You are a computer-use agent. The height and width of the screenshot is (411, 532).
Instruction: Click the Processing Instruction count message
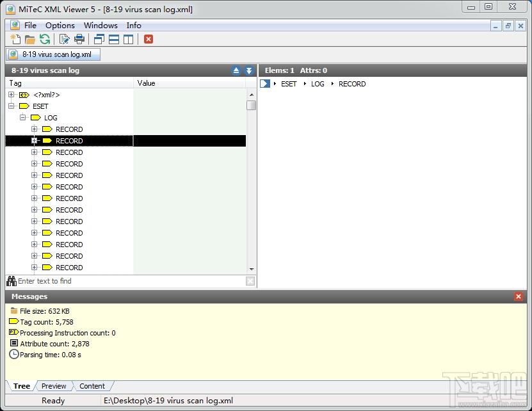67,333
